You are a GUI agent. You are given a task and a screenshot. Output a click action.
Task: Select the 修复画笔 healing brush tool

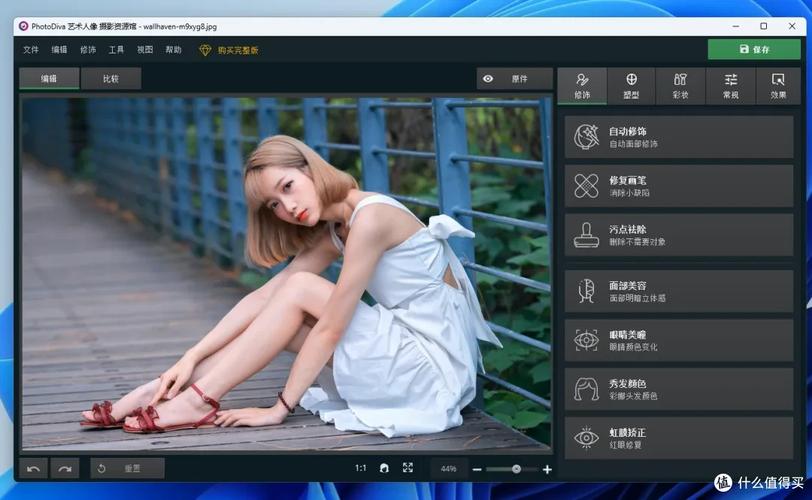(679, 186)
